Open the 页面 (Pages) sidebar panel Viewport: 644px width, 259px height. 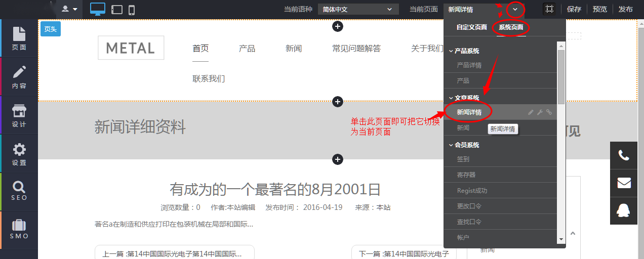[19, 38]
